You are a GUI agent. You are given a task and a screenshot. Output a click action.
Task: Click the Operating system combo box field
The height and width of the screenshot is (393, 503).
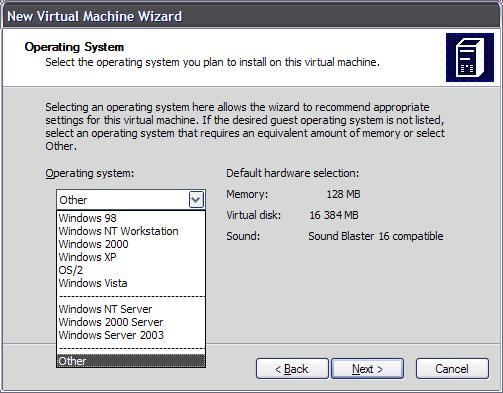[131, 200]
